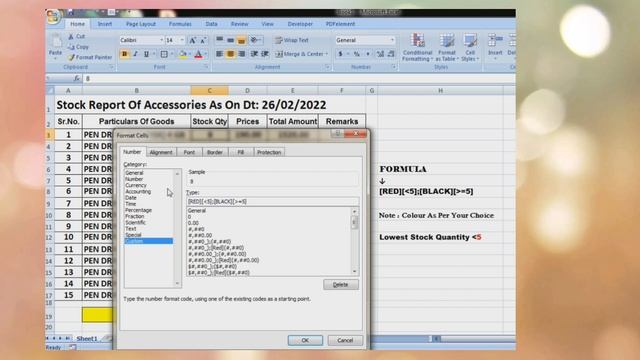Screen dimensions: 640x360
Task: Open the Fill Color dropdown arrow
Action: coord(190,54)
